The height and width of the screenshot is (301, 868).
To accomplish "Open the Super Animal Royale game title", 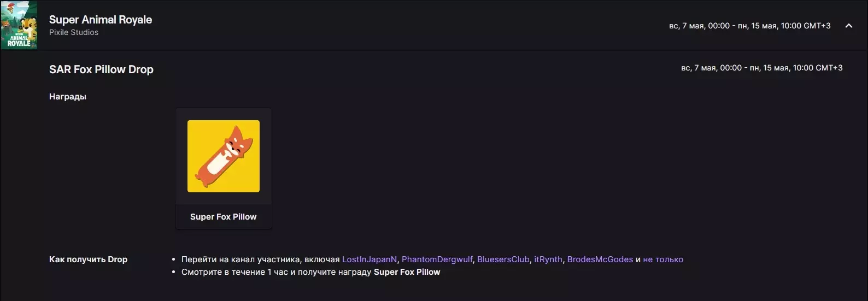I will [101, 20].
